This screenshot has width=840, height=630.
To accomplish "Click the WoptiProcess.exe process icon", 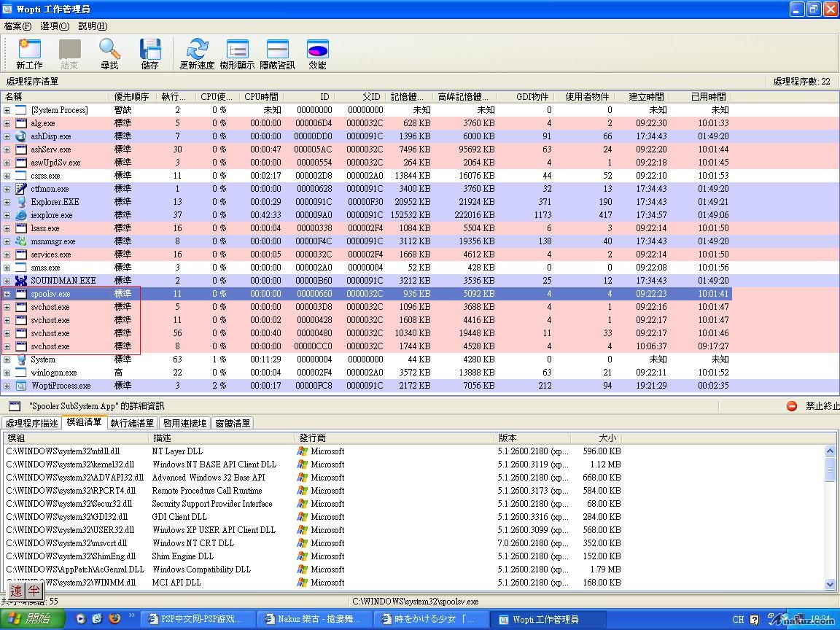I will point(21,386).
